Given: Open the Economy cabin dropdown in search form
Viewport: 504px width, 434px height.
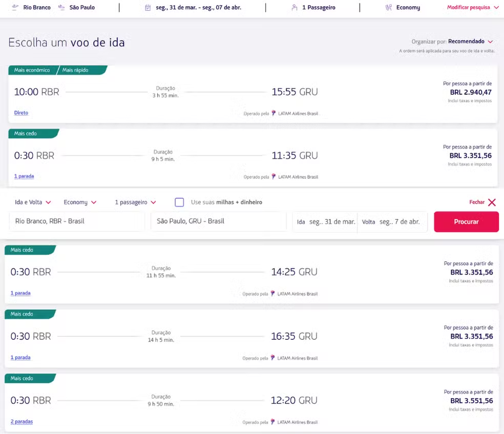Looking at the screenshot, I should point(80,202).
